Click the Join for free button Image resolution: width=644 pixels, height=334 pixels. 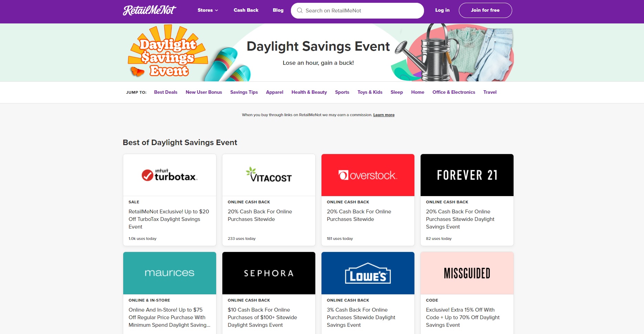[x=485, y=10]
